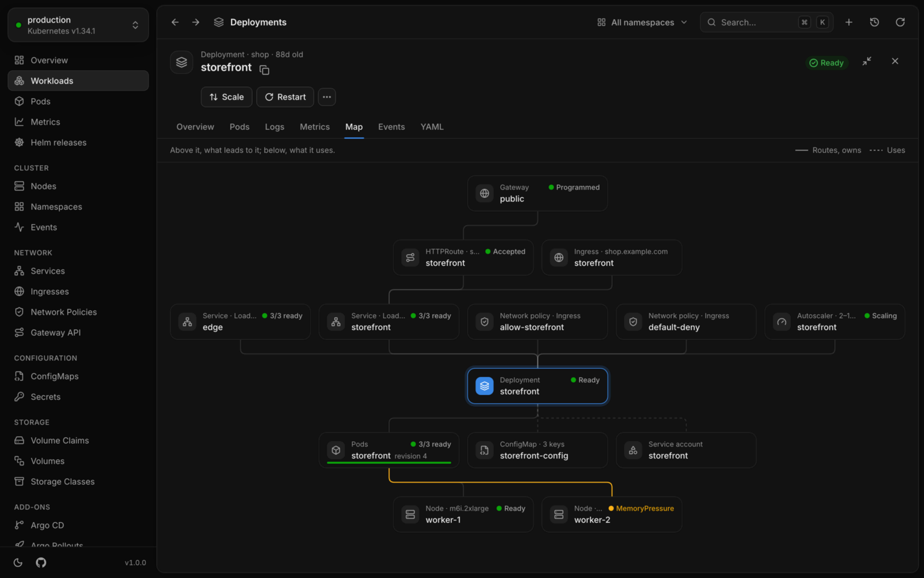Select the Gateway public node card

[538, 193]
